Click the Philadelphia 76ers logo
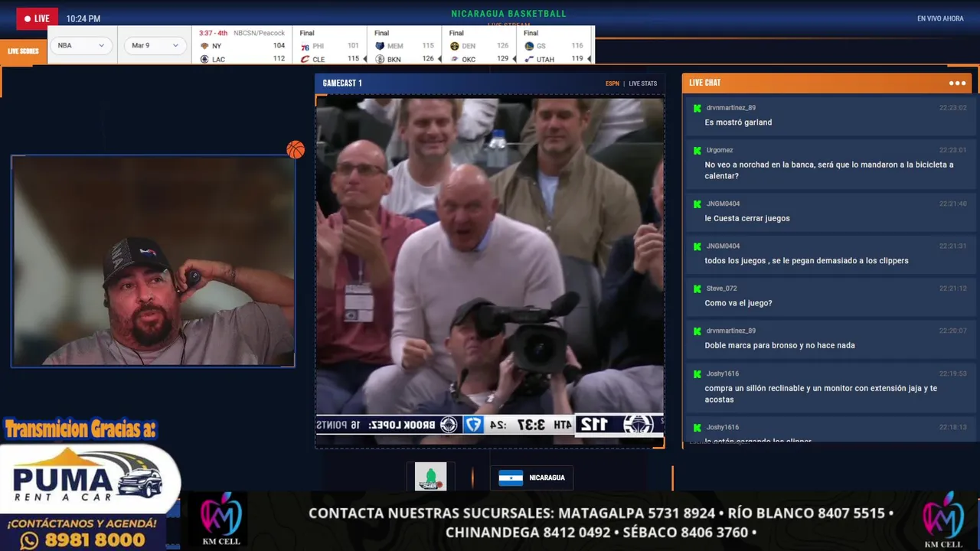This screenshot has height=551, width=980. tap(305, 46)
